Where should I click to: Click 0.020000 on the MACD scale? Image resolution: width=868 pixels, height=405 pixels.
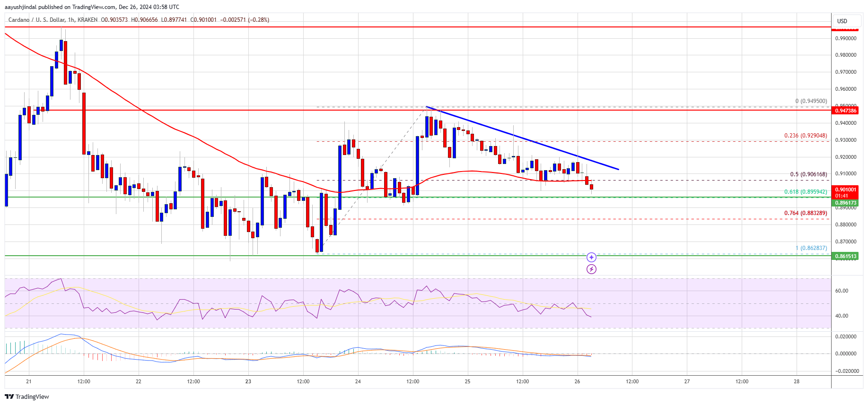846,337
